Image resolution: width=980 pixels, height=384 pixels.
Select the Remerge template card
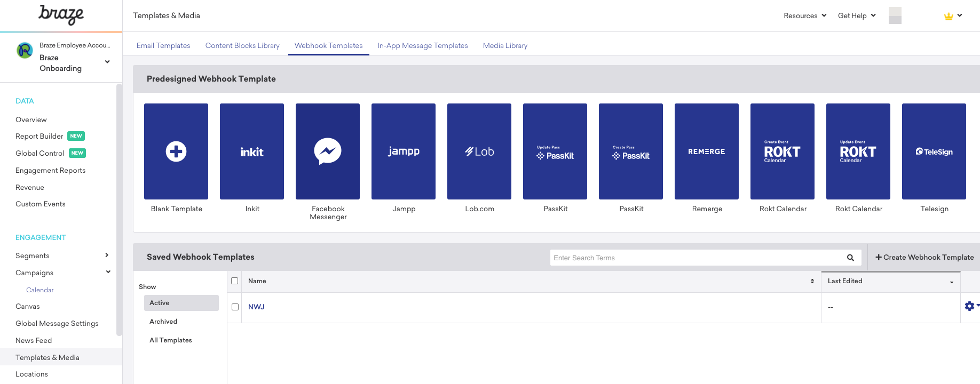pyautogui.click(x=707, y=151)
